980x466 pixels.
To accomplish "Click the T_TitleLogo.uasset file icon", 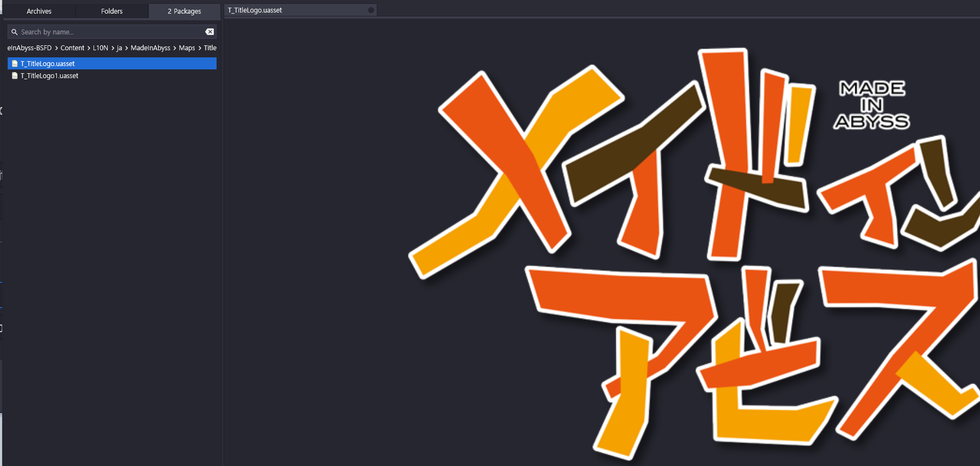I will [x=15, y=63].
